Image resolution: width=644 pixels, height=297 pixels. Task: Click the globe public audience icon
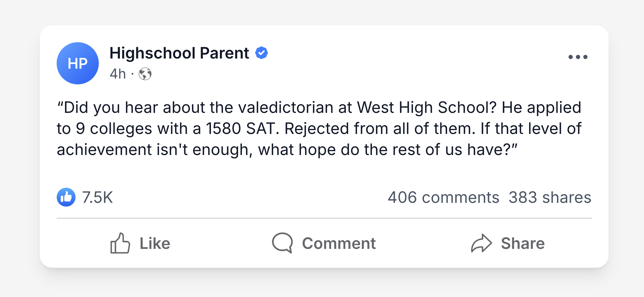tap(145, 74)
